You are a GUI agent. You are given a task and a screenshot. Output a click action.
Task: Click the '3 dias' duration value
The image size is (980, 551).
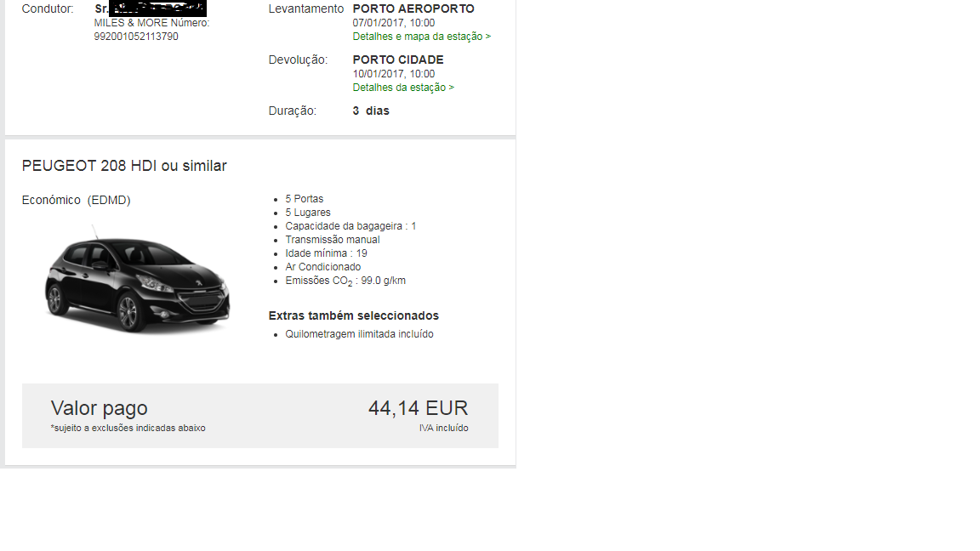pos(371,111)
